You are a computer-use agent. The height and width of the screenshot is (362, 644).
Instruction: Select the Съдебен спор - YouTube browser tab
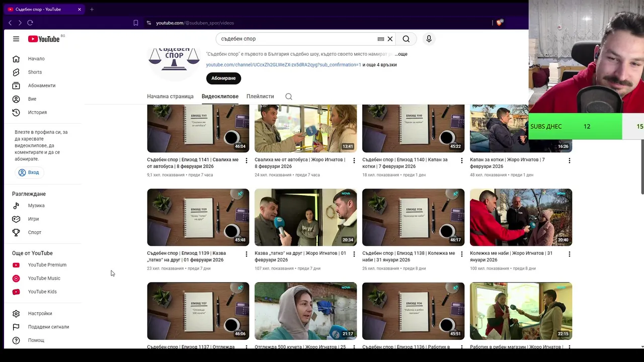(44, 9)
